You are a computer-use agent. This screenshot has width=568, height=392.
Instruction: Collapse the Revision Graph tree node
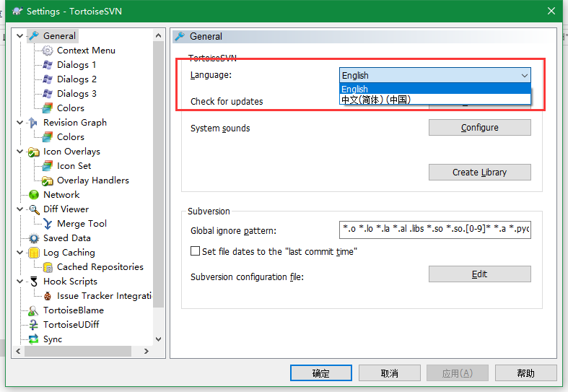click(20, 123)
